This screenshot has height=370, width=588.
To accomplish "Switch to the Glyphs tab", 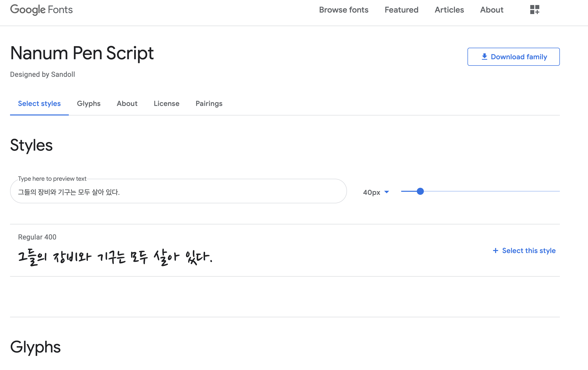I will pyautogui.click(x=89, y=103).
